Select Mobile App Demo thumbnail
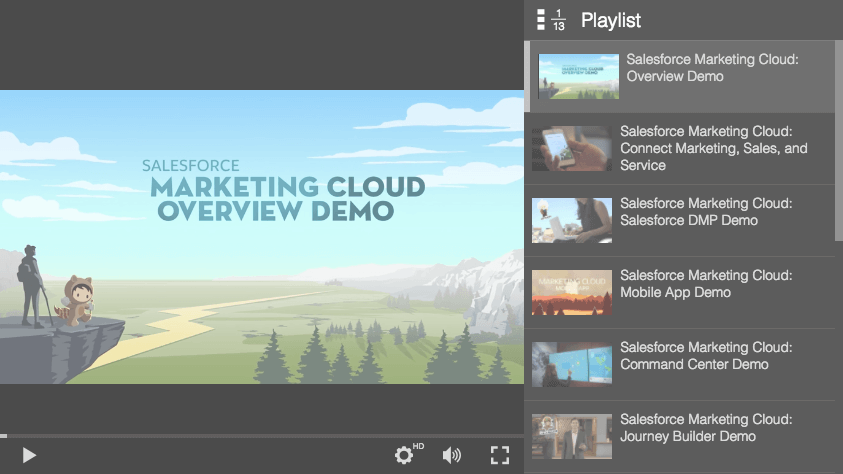 572,292
